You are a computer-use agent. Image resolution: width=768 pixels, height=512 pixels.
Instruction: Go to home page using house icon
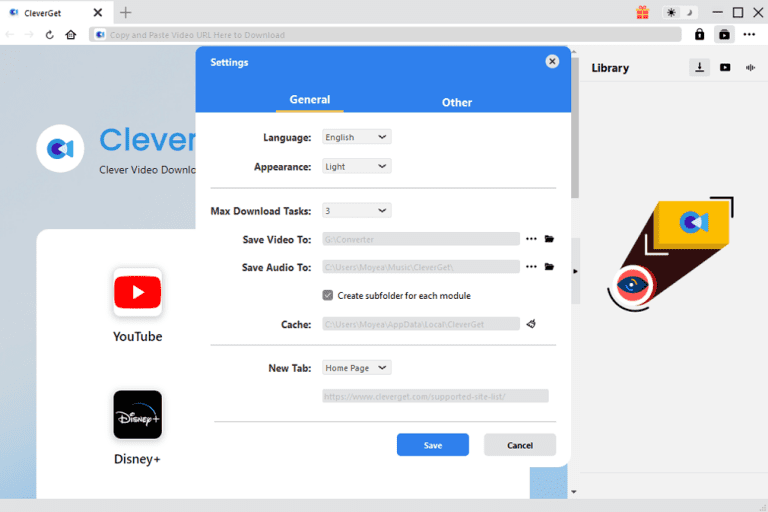71,34
